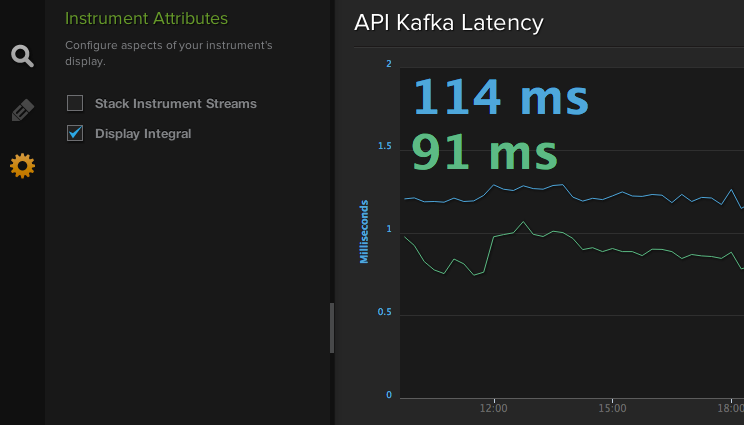Screen dimensions: 744x425
Task: Click the Stack Instrument Streams label
Action: pos(176,103)
